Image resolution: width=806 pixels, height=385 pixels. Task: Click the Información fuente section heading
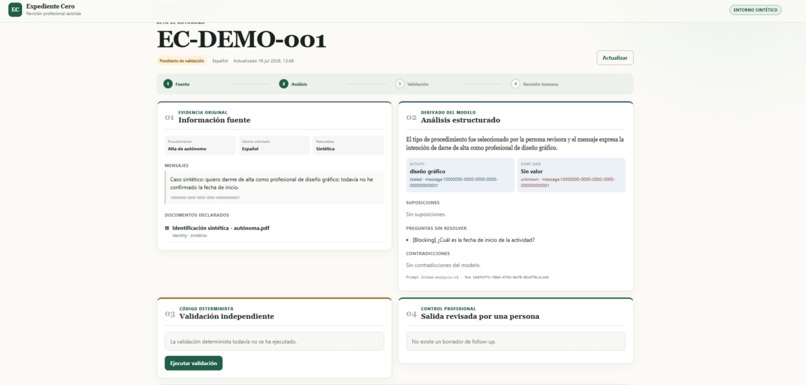pyautogui.click(x=214, y=120)
